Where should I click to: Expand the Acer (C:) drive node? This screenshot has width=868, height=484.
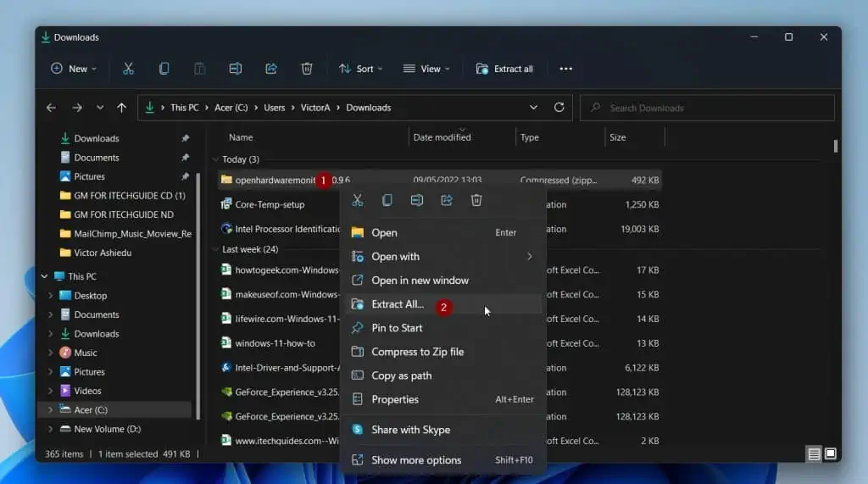tap(50, 409)
